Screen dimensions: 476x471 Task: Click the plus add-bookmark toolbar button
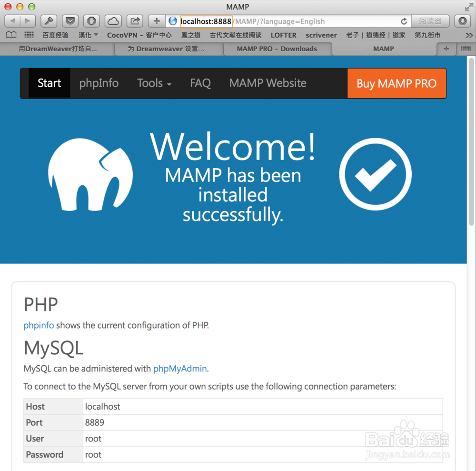click(157, 21)
